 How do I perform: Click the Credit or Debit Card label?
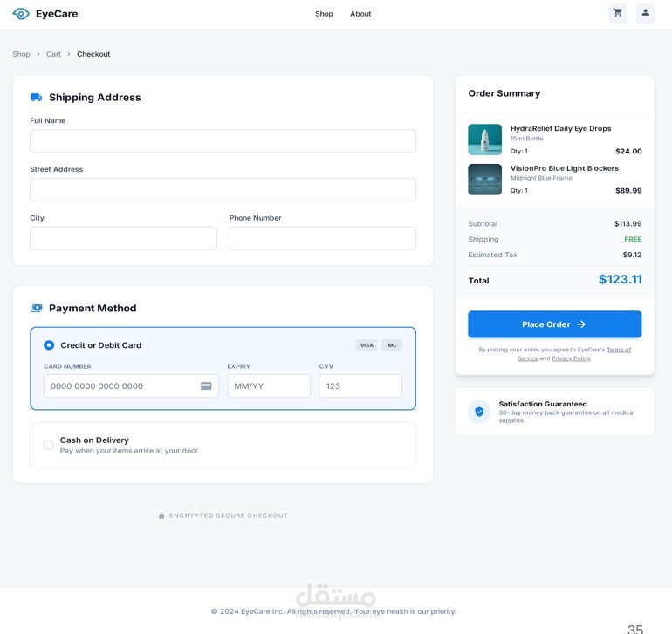pos(100,345)
